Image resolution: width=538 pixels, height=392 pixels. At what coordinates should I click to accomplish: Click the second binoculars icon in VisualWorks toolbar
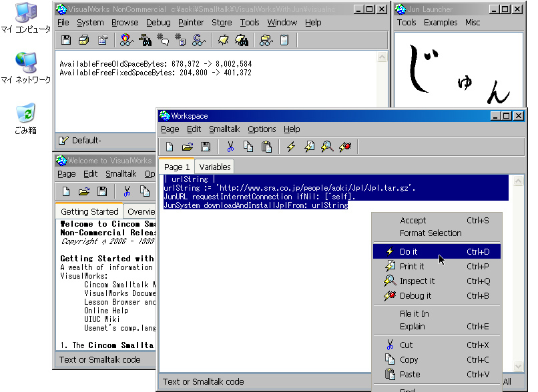[x=242, y=40]
